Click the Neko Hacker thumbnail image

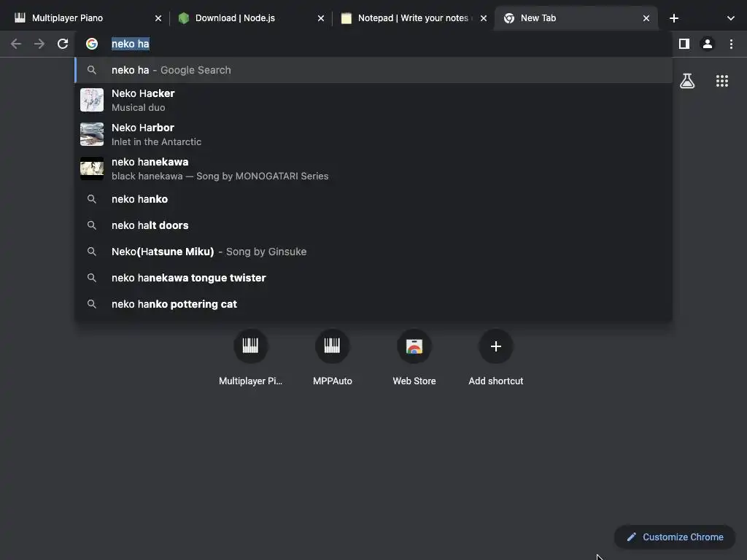pos(92,100)
